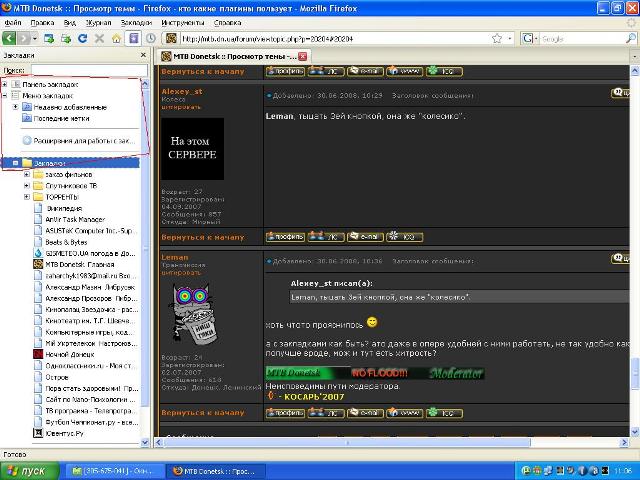This screenshot has width=640, height=480.
Task: Click the bookmark search field in sidebar
Action: 85,70
